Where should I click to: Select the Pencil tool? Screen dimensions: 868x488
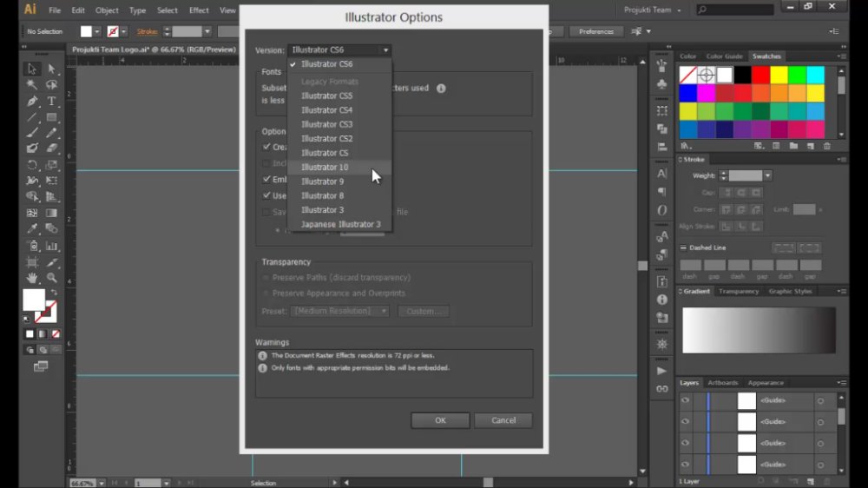click(51, 133)
